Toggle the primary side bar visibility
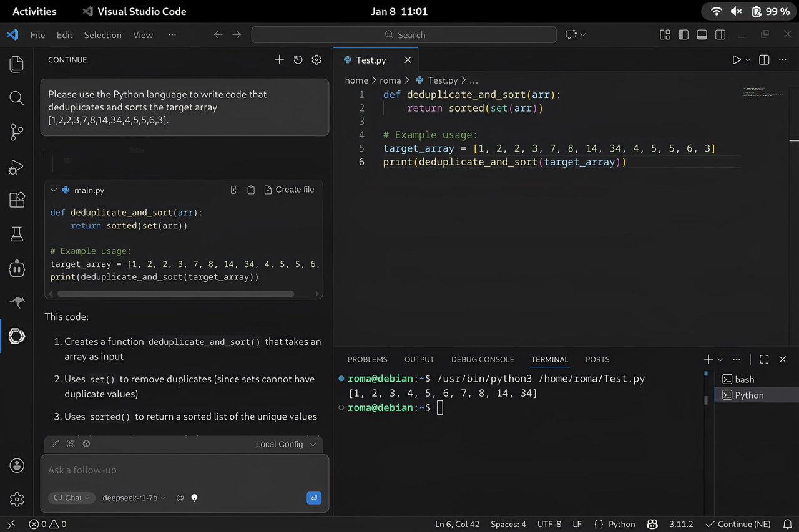 pyautogui.click(x=684, y=35)
